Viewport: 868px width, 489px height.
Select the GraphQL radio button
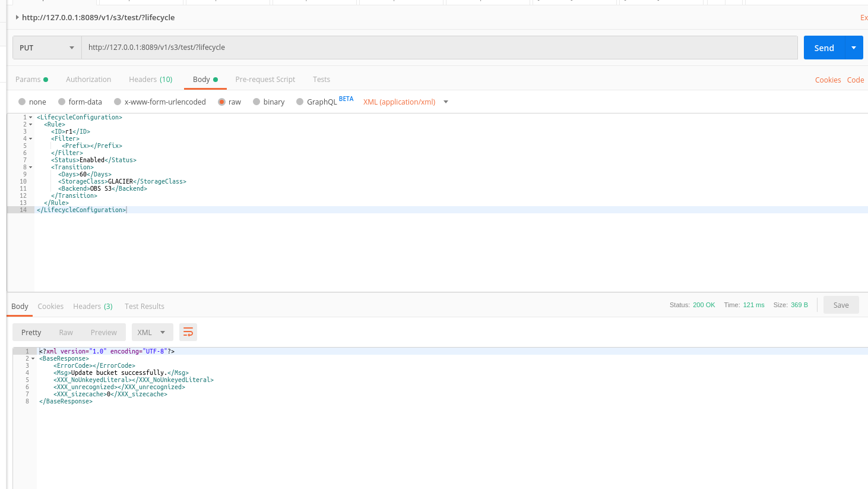pos(300,102)
